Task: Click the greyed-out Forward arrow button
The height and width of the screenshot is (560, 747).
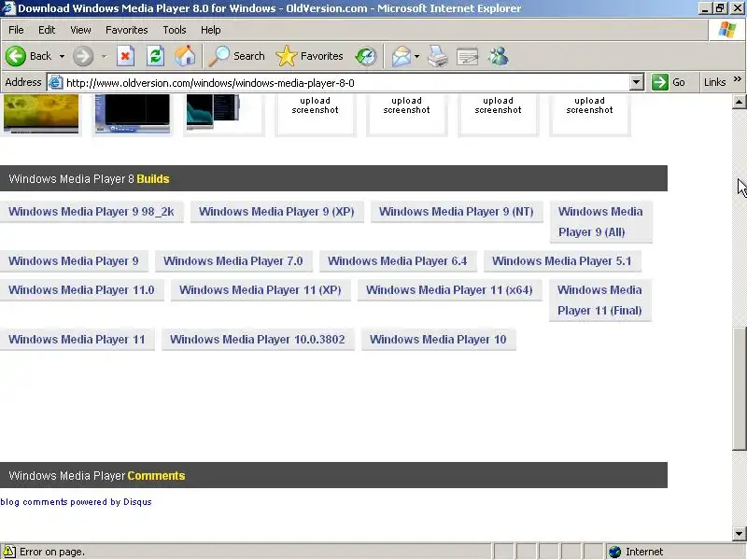Action: pyautogui.click(x=83, y=56)
